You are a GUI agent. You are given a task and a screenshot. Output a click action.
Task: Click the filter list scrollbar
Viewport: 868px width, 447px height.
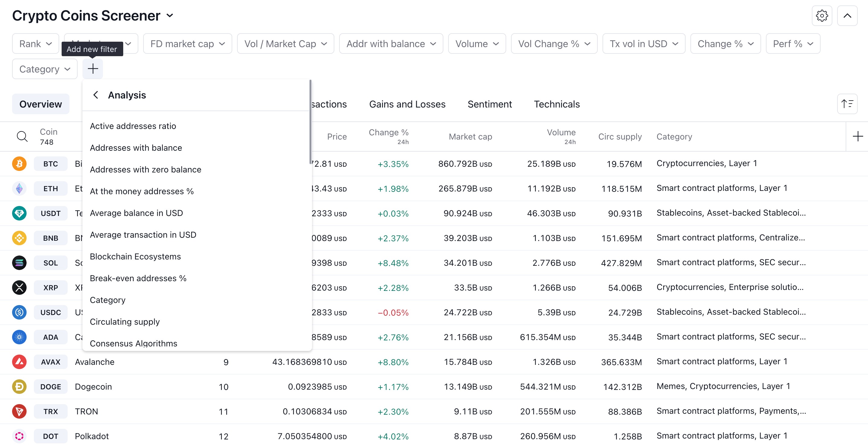coord(310,122)
